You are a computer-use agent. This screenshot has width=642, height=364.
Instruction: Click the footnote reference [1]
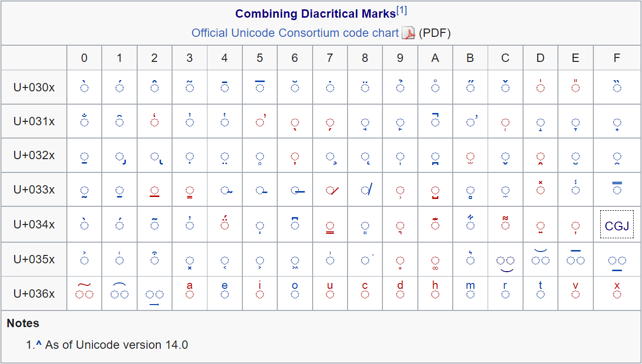pyautogui.click(x=402, y=9)
